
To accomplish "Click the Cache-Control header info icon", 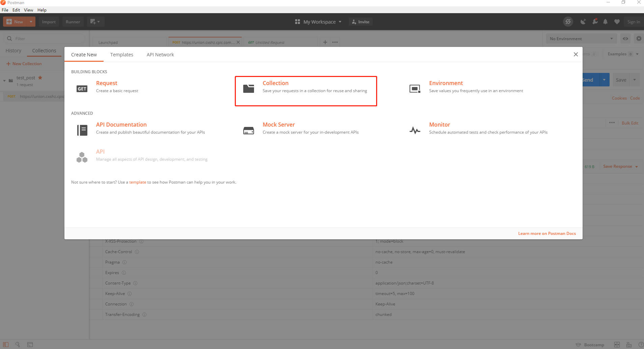I will coord(137,252).
